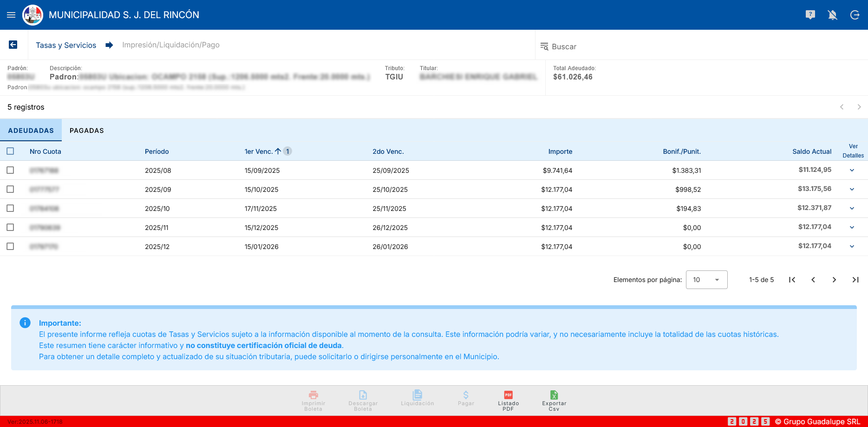868x427 pixels.
Task: Select the row for period 2025/08
Action: click(x=10, y=170)
